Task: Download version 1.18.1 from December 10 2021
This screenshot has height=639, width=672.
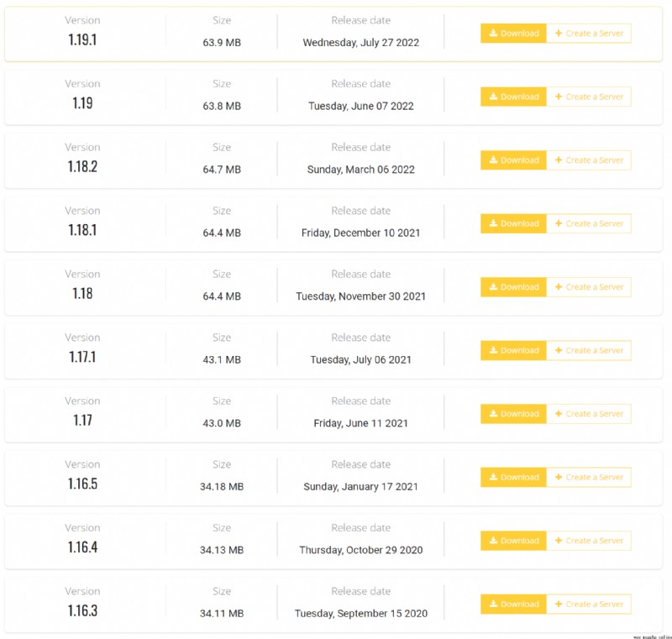Action: [513, 223]
